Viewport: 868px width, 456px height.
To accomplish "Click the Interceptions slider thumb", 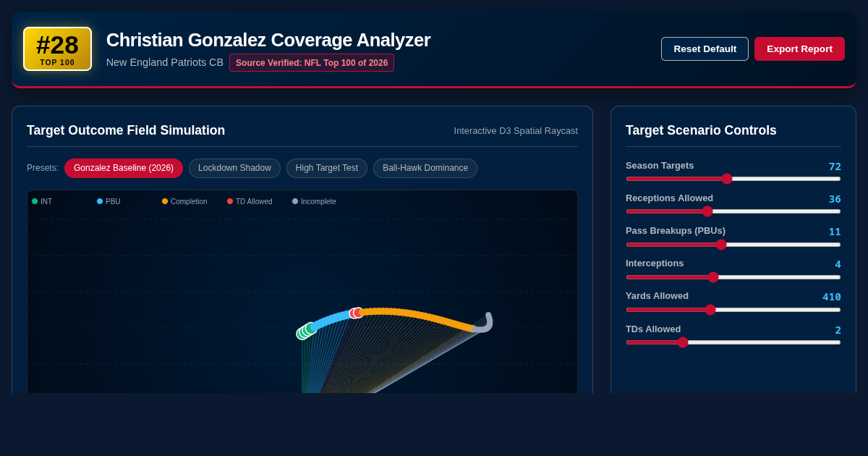I will tap(713, 277).
